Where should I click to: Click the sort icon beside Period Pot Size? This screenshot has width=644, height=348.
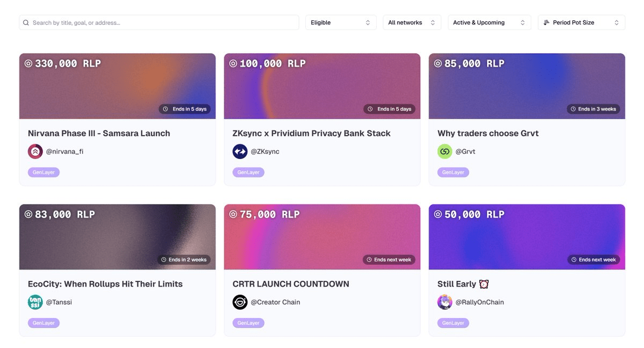pos(546,23)
